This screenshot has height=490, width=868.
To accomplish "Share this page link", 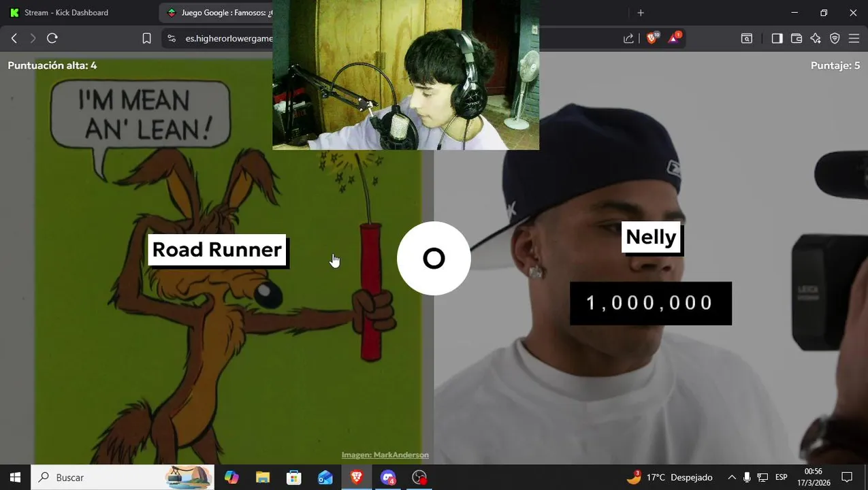I will 628,39.
